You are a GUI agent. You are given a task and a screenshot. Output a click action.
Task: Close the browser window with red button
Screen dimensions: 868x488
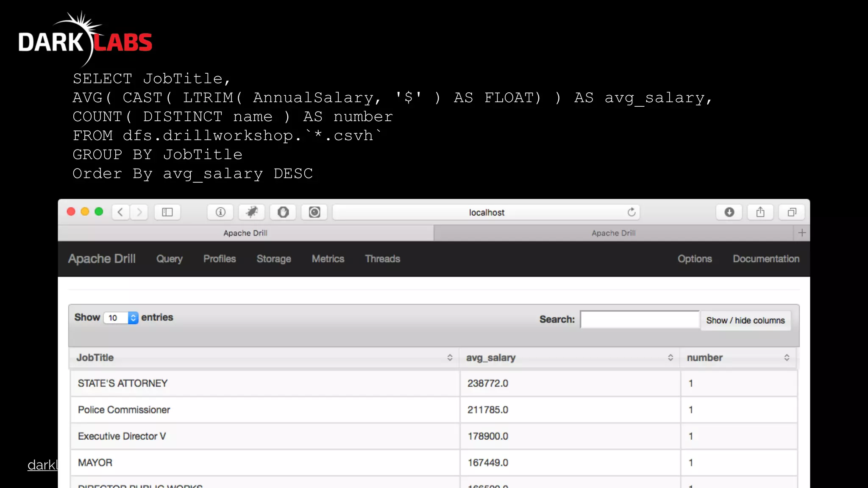tap(71, 211)
